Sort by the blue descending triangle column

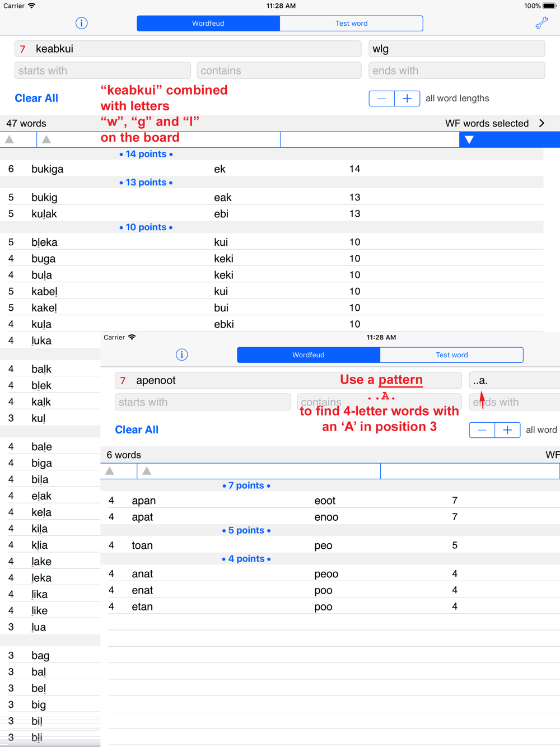coord(469,139)
